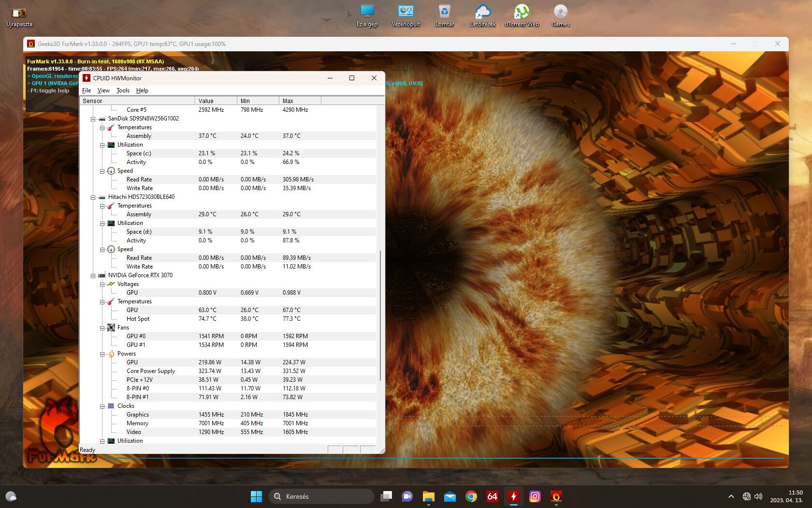The height and width of the screenshot is (508, 812).
Task: Switch to FurMark from taskbar
Action: pyautogui.click(x=556, y=496)
